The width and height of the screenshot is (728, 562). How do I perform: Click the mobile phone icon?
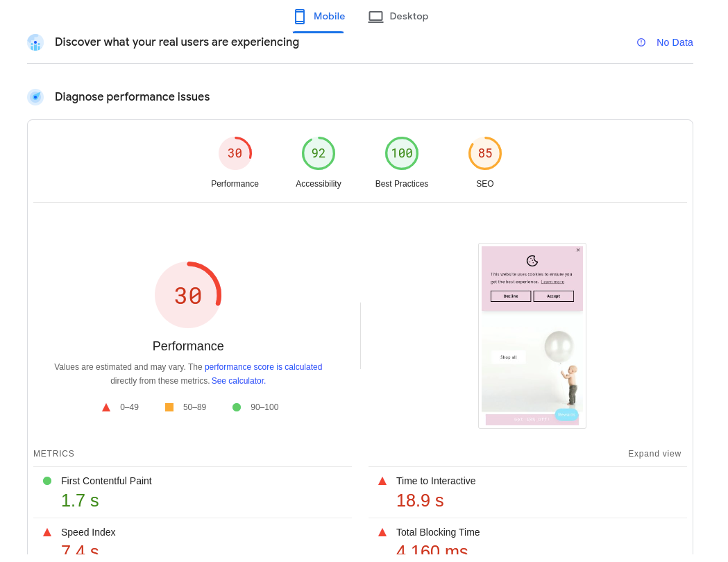[300, 17]
